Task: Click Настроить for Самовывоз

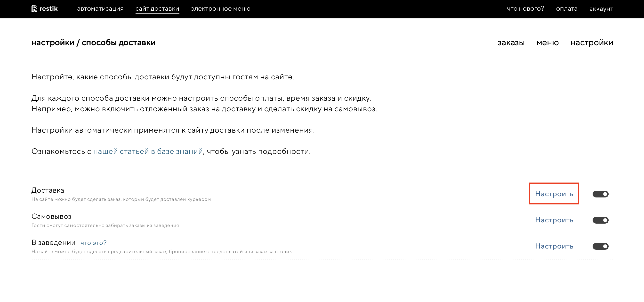Action: (x=554, y=220)
